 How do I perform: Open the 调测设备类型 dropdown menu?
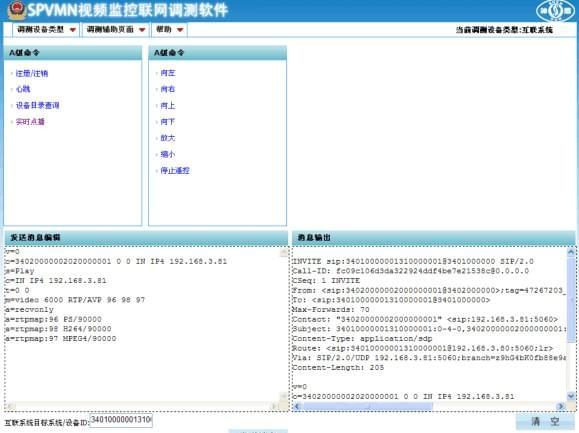tap(45, 30)
